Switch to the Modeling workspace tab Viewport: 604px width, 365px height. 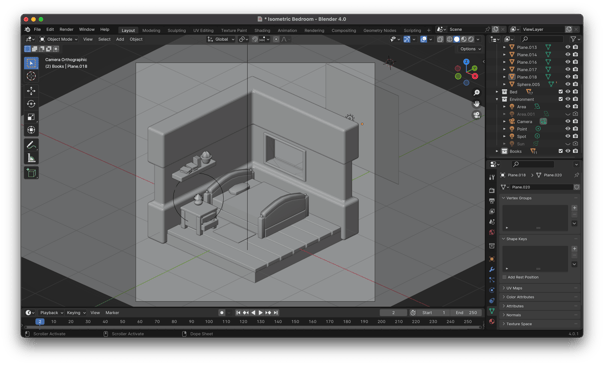(151, 30)
